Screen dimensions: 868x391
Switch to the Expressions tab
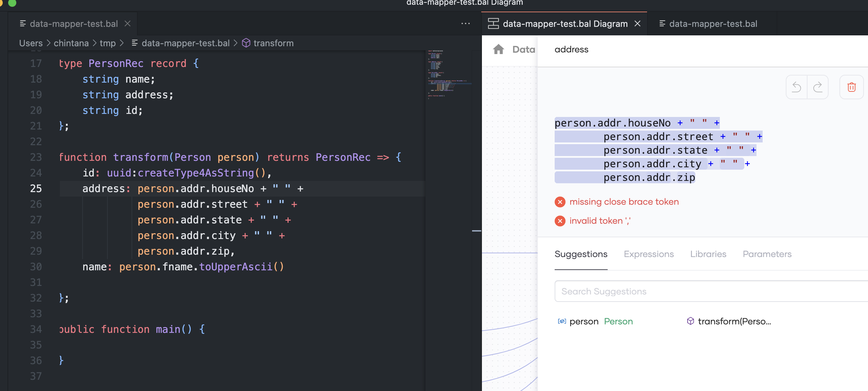coord(648,254)
